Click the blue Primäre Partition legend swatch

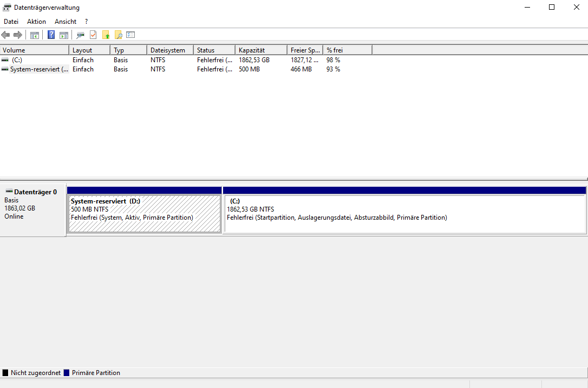67,373
